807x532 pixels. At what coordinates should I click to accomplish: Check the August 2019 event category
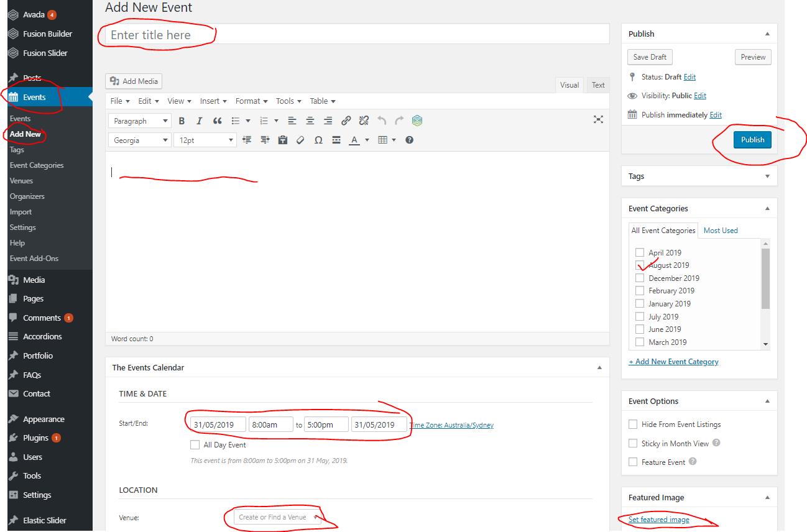640,265
